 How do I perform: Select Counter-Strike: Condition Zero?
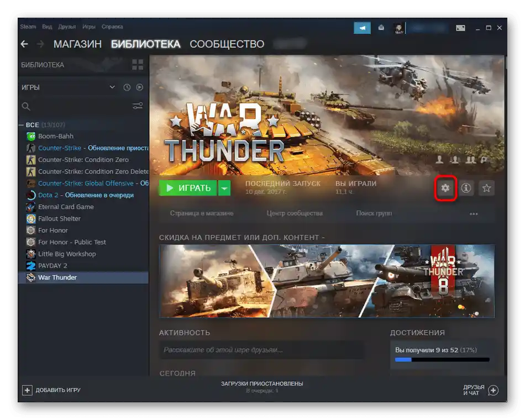point(83,160)
